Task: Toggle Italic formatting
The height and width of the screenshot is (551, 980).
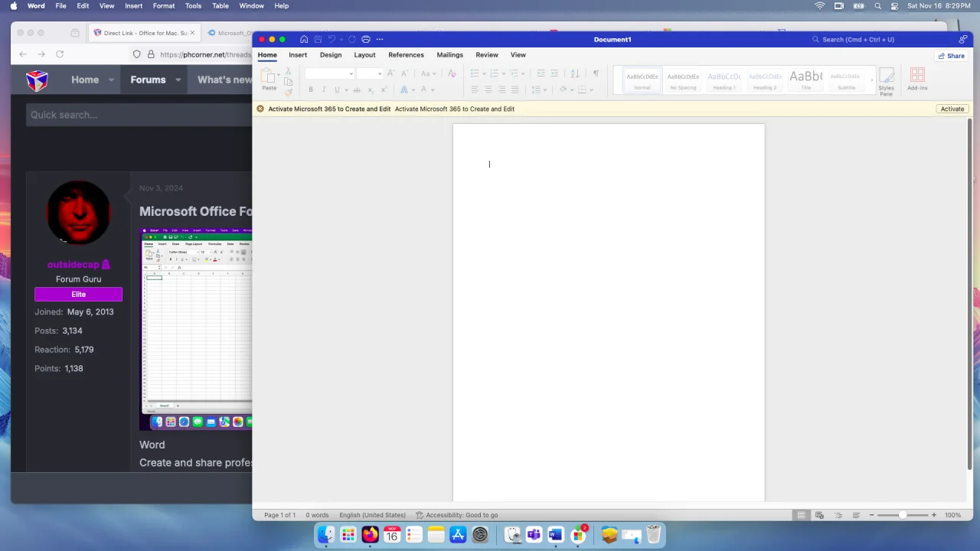Action: pyautogui.click(x=324, y=90)
